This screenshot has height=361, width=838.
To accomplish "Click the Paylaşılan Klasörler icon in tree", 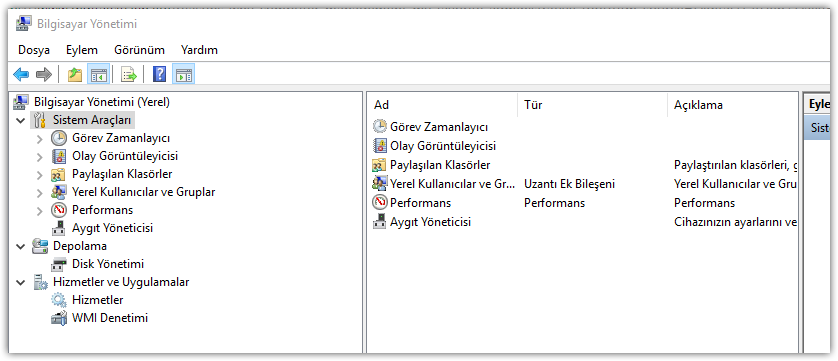I will (x=58, y=174).
